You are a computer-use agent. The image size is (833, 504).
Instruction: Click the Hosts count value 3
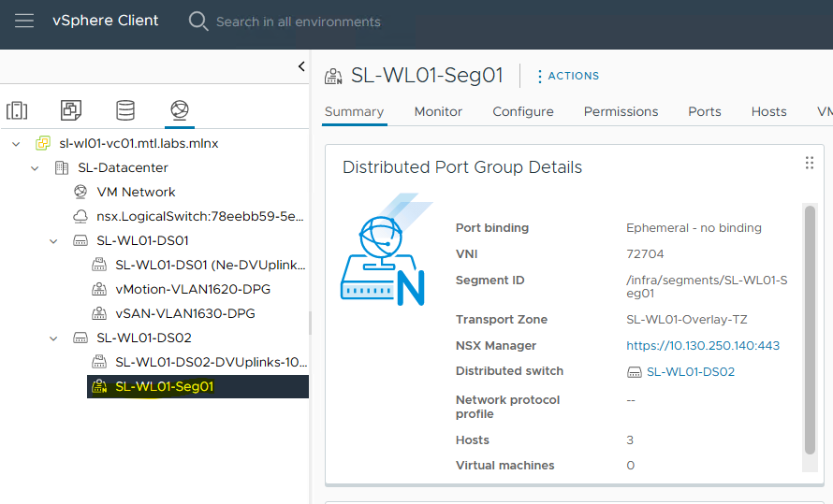point(630,440)
